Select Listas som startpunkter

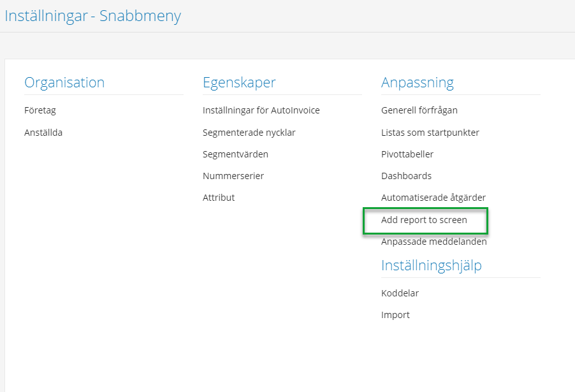tap(430, 133)
